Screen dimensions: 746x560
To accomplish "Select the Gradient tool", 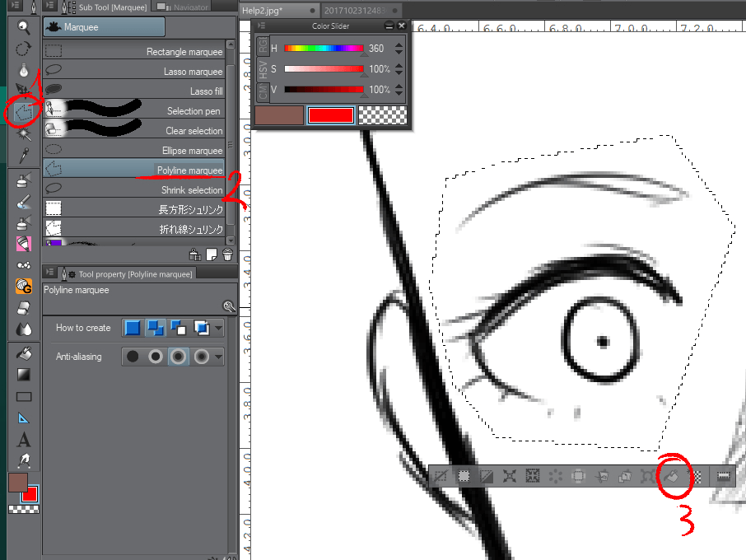I will click(22, 374).
